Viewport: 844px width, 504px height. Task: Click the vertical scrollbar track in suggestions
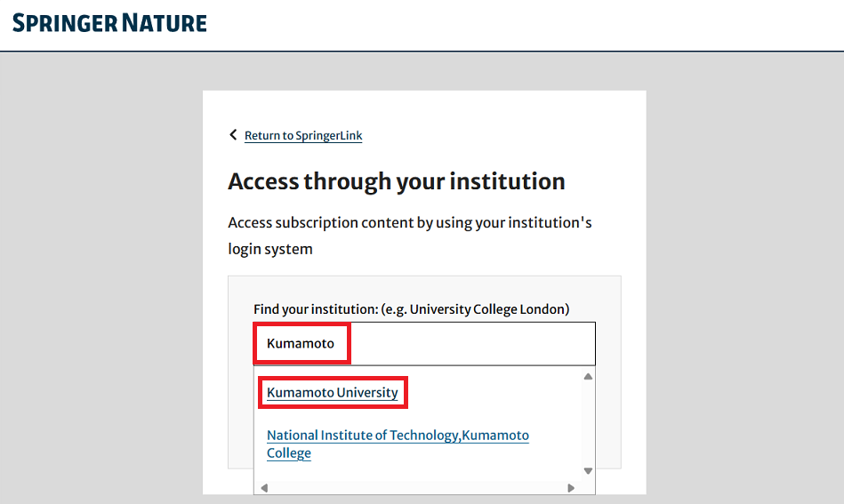click(589, 424)
